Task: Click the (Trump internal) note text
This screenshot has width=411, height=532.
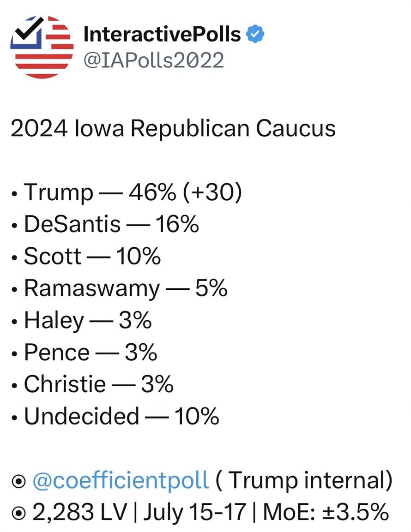Action: pyautogui.click(x=304, y=480)
